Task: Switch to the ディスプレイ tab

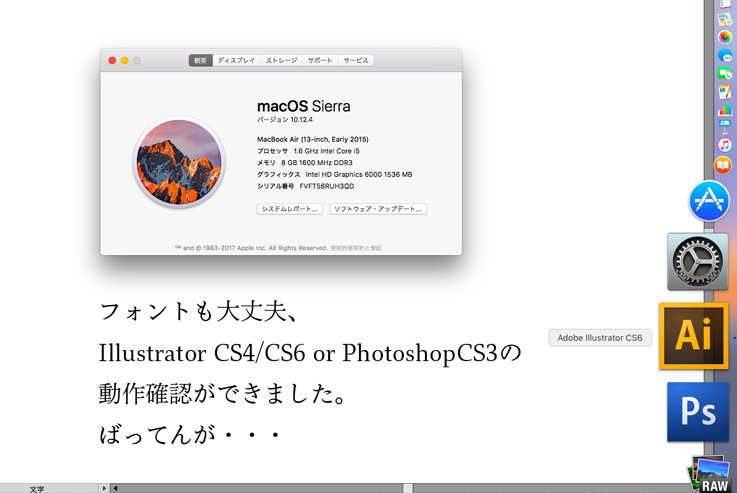Action: tap(236, 60)
